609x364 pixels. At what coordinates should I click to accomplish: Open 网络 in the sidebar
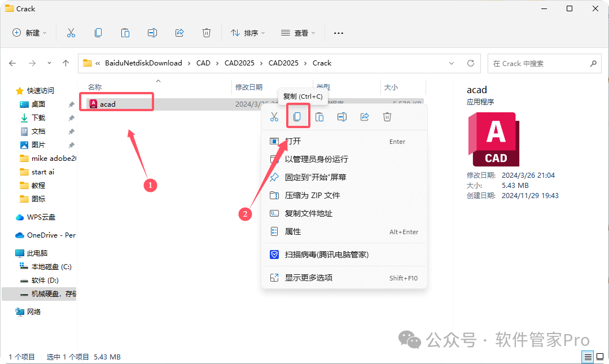click(x=28, y=312)
